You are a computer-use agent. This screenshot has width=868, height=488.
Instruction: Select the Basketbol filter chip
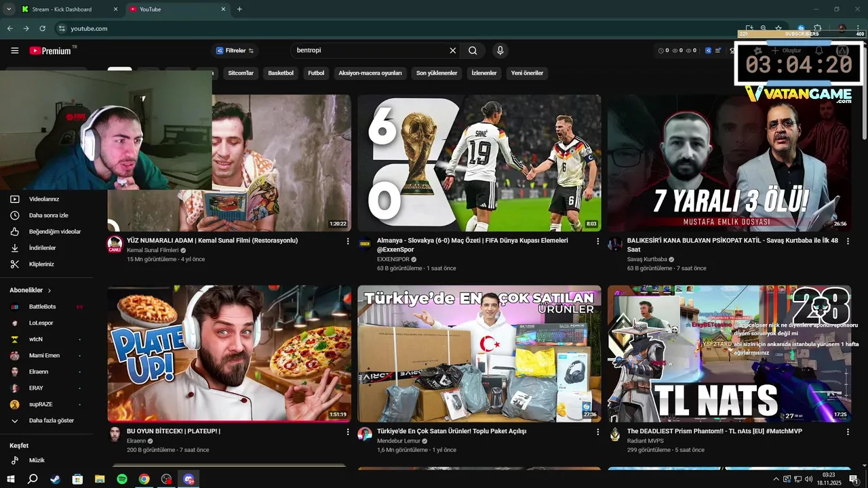point(281,73)
